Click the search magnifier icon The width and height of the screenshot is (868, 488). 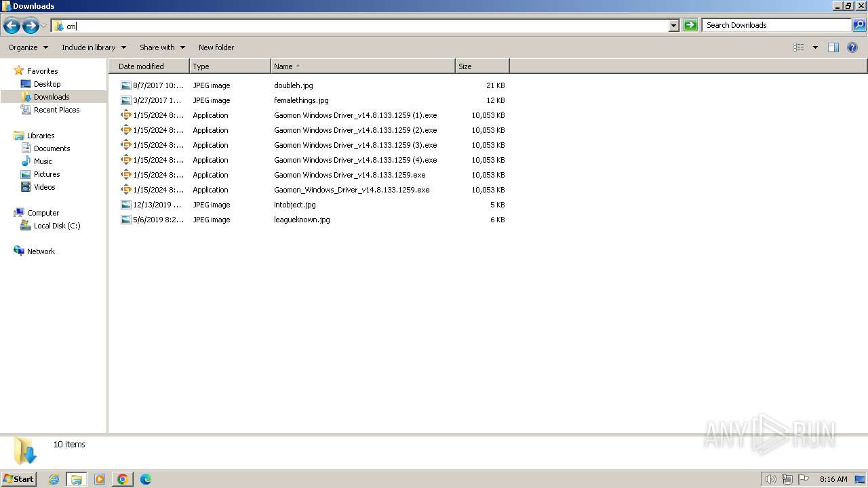click(x=859, y=25)
